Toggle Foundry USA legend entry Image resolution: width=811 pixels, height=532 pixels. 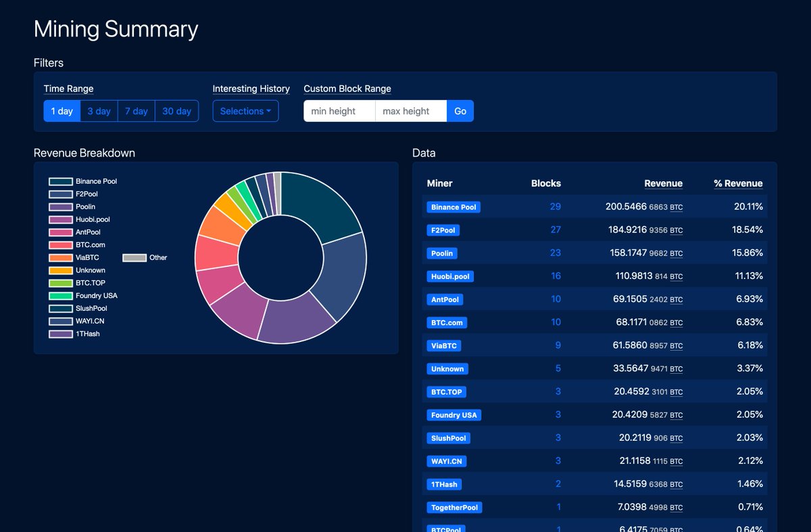tap(83, 296)
